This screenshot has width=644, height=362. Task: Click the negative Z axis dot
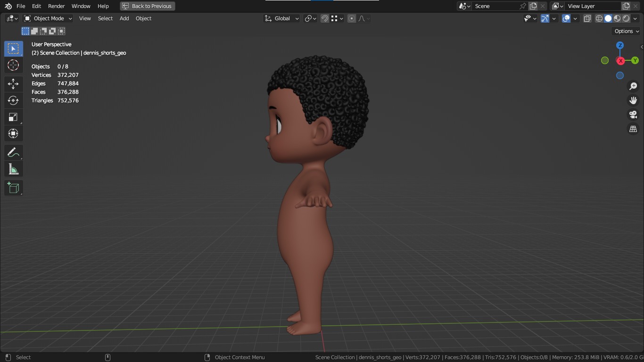tap(620, 75)
